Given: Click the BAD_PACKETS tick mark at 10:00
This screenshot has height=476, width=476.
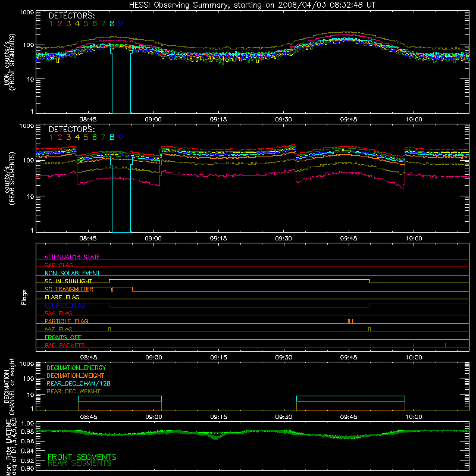Looking at the screenshot, I should pos(414,345).
